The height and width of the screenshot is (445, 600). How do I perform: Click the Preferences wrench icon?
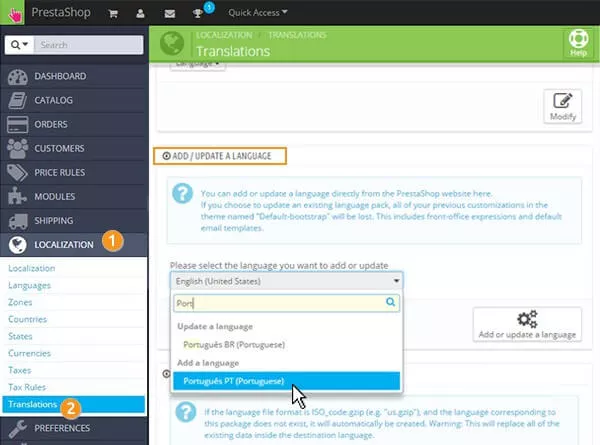pyautogui.click(x=18, y=428)
